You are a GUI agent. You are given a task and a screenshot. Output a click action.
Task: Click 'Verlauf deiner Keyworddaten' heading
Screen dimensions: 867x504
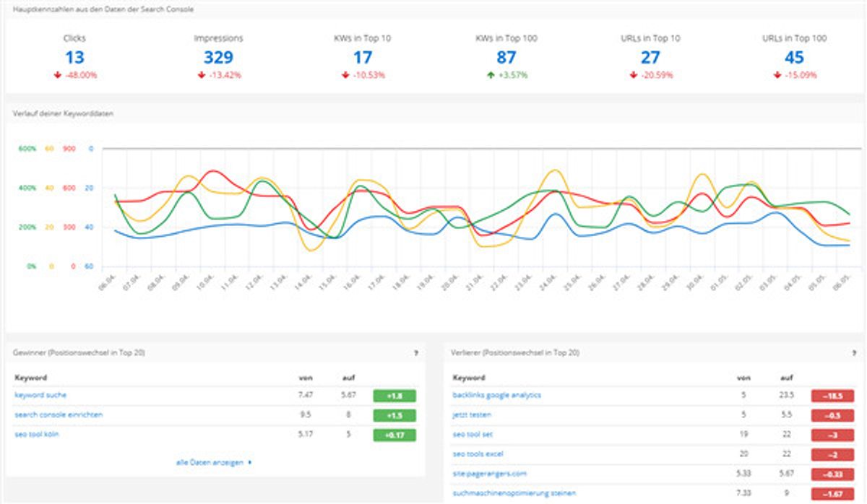click(x=63, y=113)
